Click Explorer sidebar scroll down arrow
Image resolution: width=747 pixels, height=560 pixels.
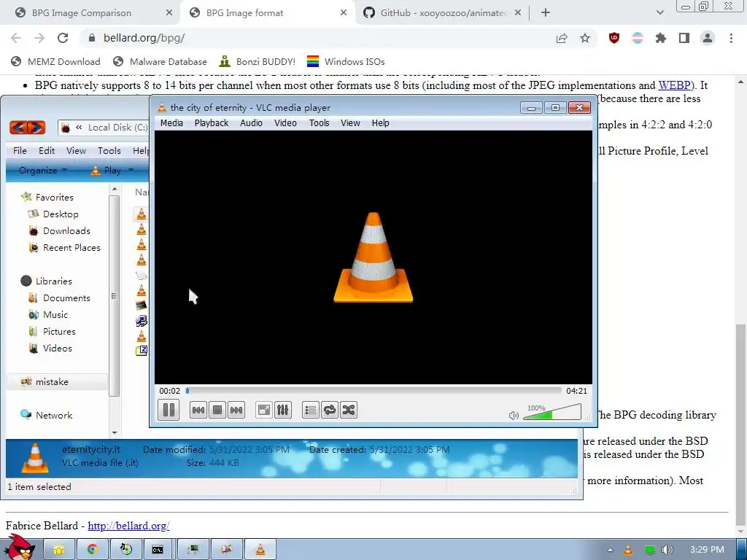pos(115,433)
